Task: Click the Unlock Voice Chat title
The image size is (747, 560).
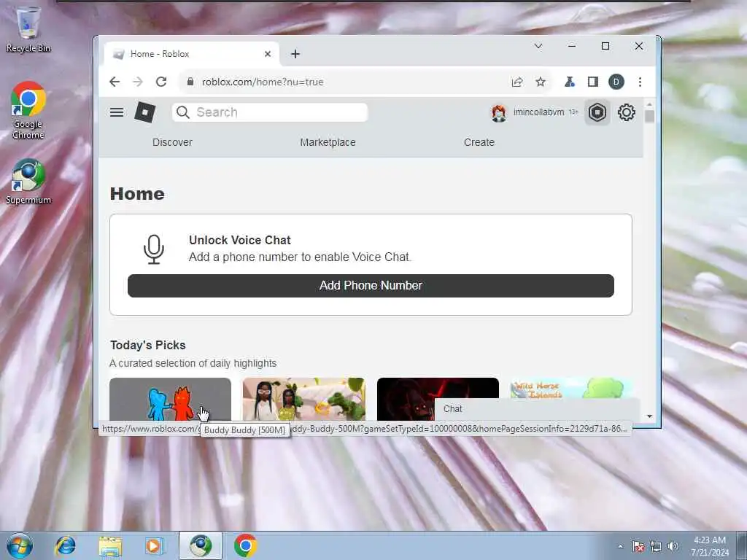Action: coord(239,241)
